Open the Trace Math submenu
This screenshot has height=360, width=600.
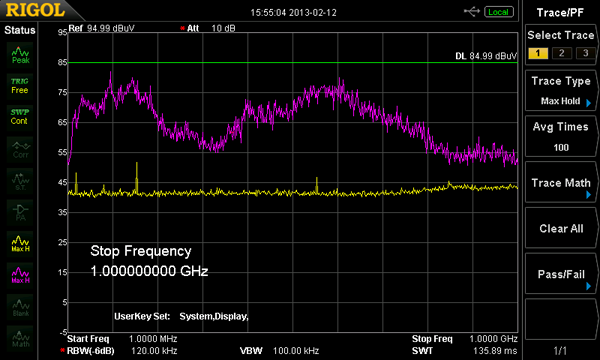coord(561,182)
